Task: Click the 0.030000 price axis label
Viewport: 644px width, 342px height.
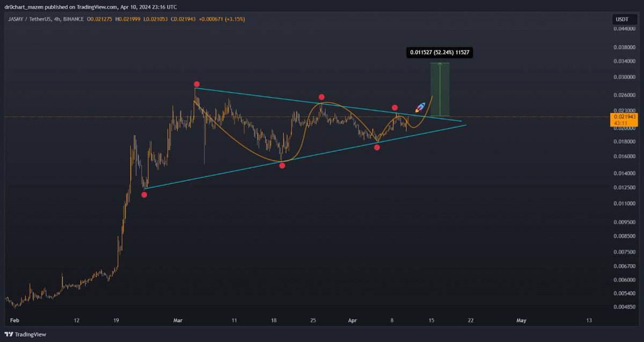Action: (x=624, y=77)
